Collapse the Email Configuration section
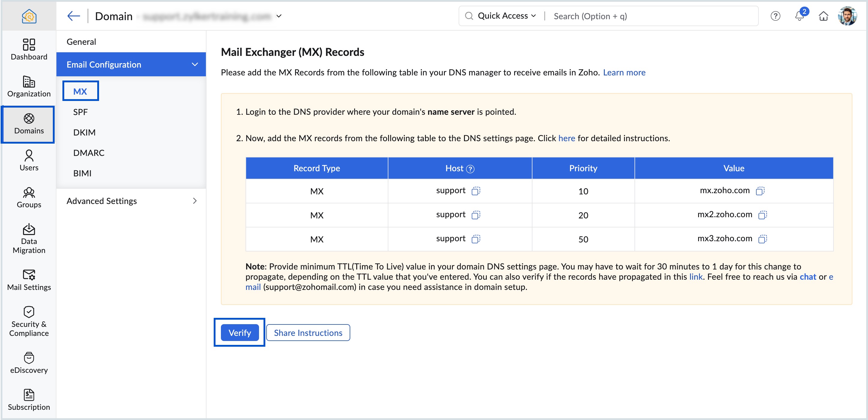 coord(195,64)
